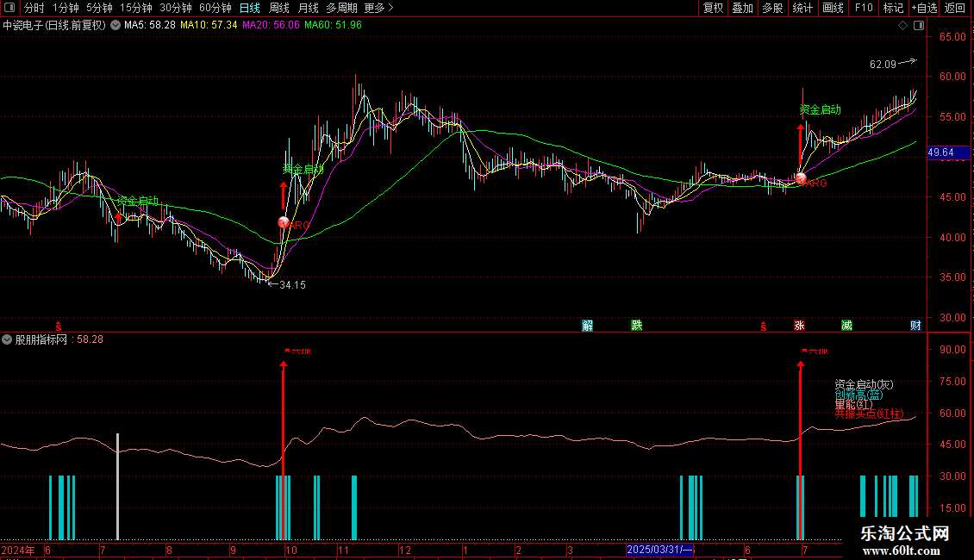The width and height of the screenshot is (974, 560).
Task: Open the 多周期 multi-period view
Action: point(341,8)
